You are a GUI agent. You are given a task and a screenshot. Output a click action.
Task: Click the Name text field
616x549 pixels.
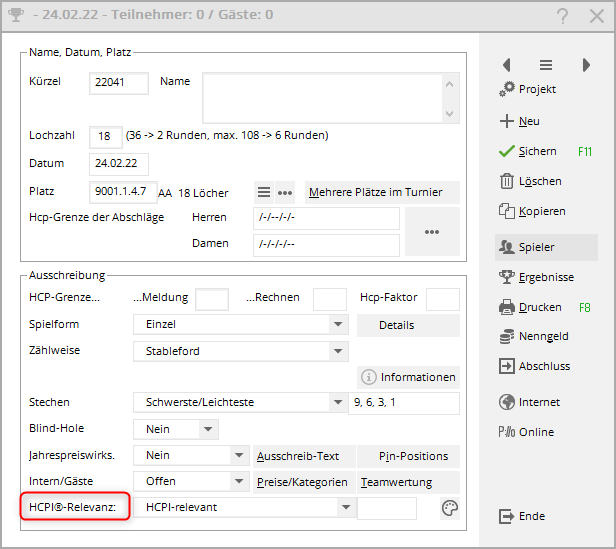click(x=322, y=97)
